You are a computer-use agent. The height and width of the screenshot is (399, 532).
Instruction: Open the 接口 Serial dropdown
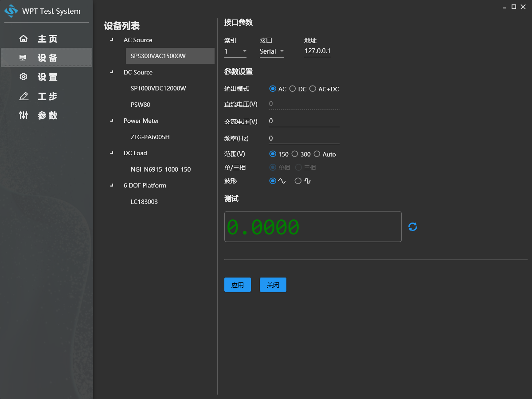click(x=271, y=51)
